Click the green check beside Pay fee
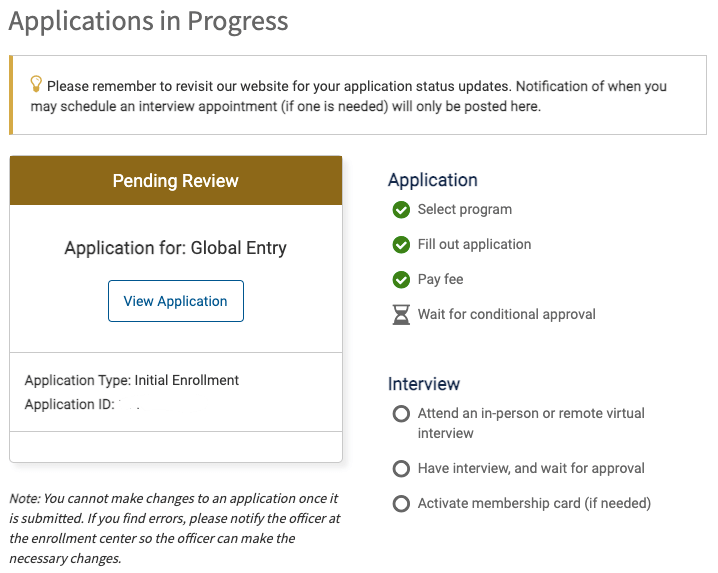Viewport: 718px width, 573px height. pos(401,279)
